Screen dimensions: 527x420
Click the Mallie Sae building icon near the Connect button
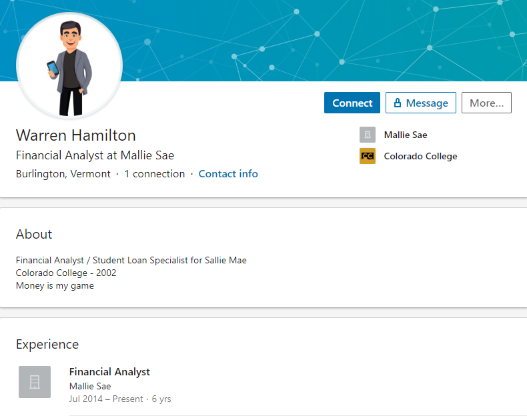click(368, 135)
